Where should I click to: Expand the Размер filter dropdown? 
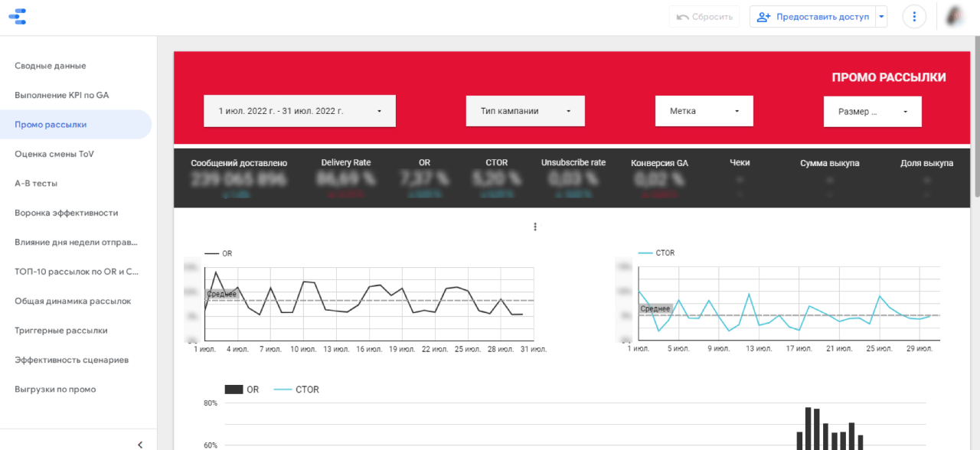click(x=873, y=112)
